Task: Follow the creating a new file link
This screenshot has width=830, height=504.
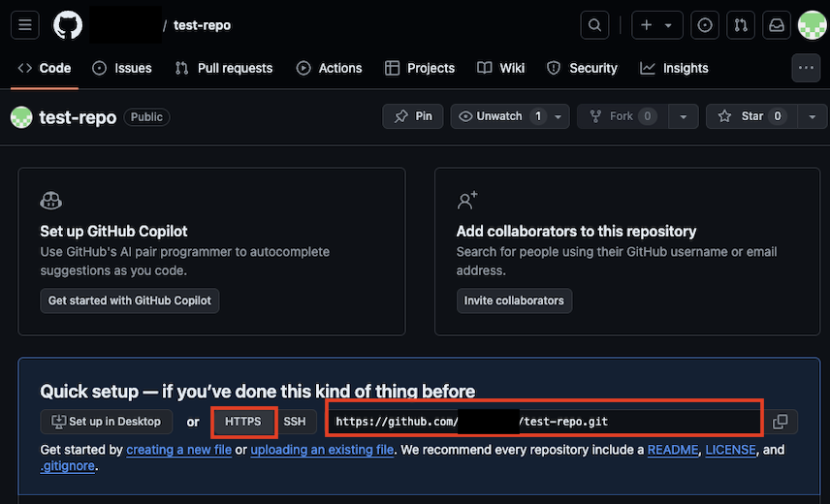Action: [x=179, y=450]
